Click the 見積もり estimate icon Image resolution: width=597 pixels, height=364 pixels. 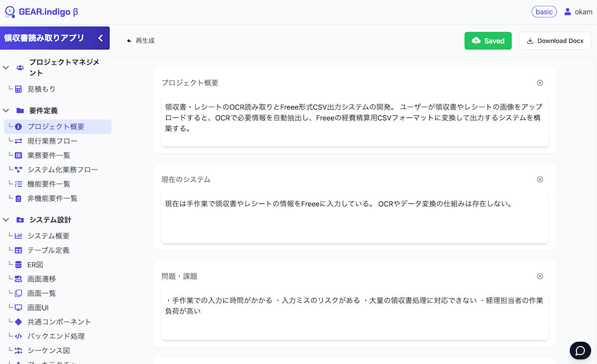(x=18, y=90)
